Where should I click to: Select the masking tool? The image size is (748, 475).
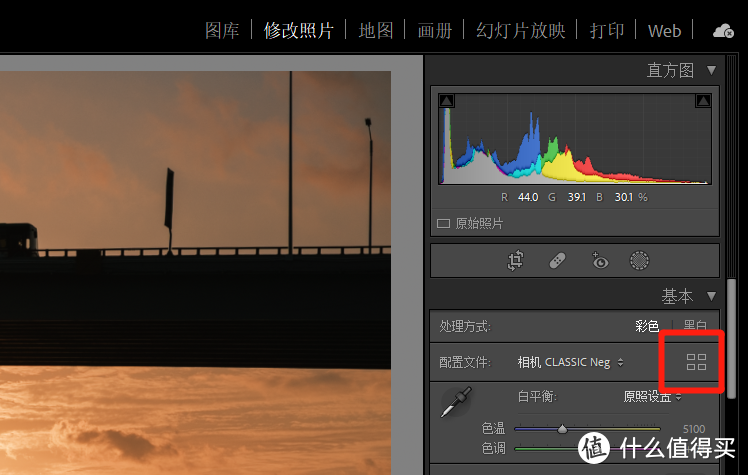(x=639, y=261)
